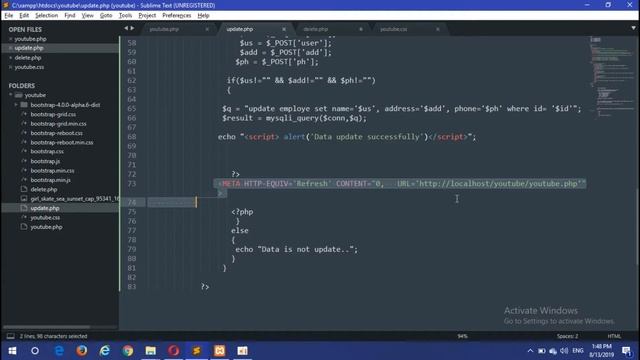Open bootstrap-reboot.min.css in sidebar

click(x=62, y=142)
